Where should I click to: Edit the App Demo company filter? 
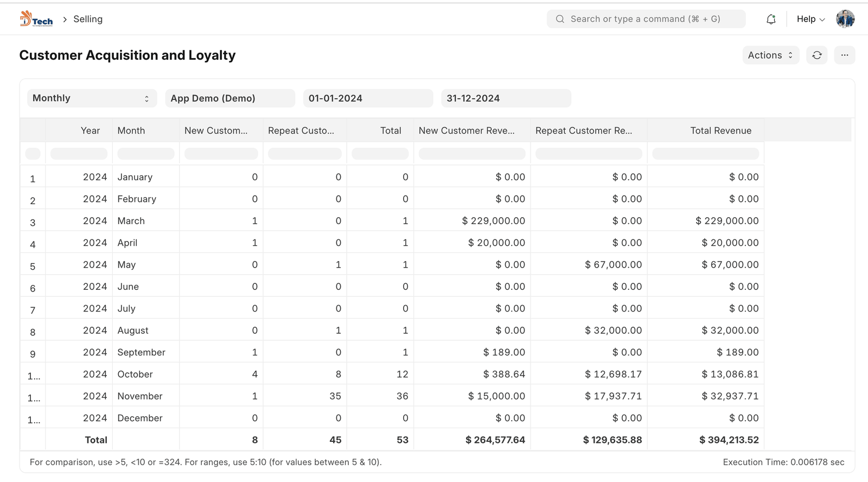click(x=229, y=98)
